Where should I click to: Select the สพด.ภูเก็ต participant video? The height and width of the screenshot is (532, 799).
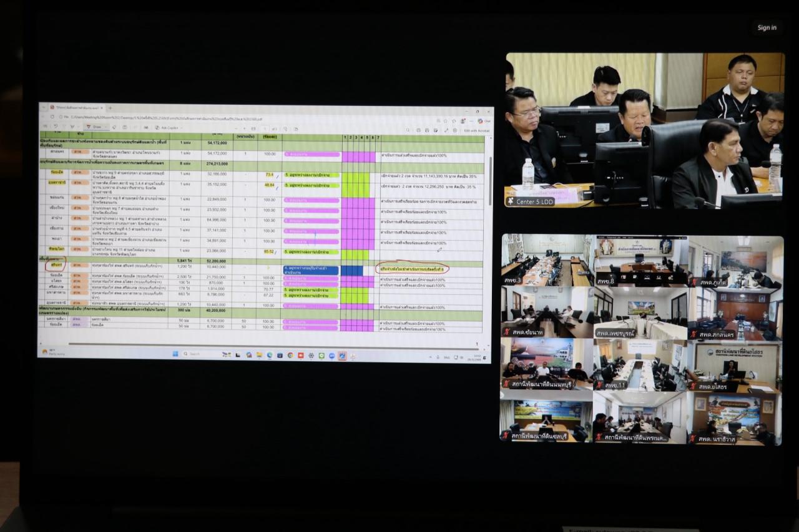pos(735,260)
